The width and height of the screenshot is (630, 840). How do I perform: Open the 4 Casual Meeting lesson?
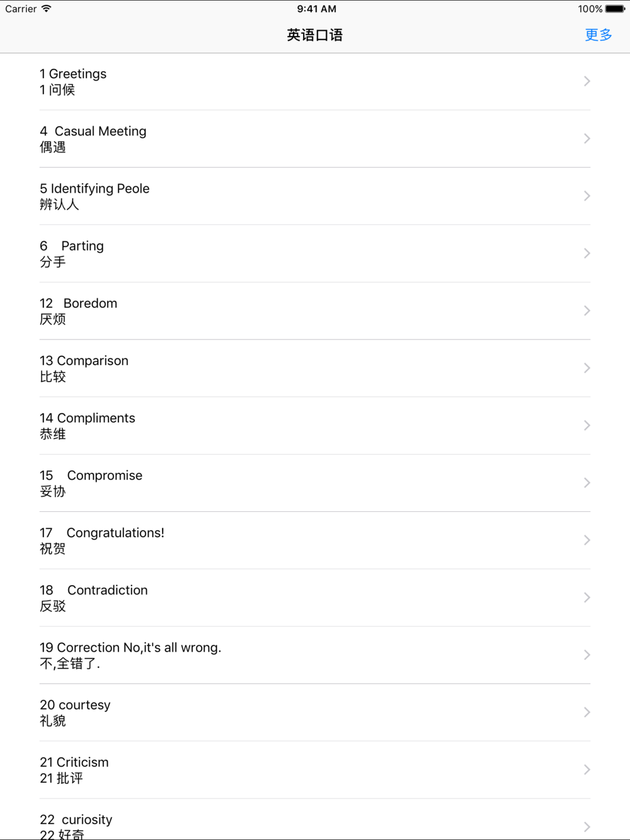click(315, 139)
